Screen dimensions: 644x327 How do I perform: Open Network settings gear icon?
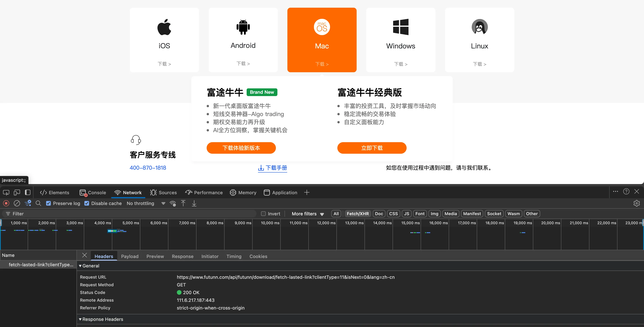(x=637, y=203)
